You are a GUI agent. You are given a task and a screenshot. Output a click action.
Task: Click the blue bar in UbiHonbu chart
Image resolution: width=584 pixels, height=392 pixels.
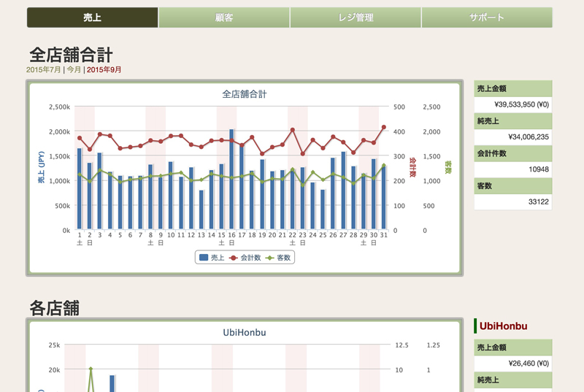point(112,383)
